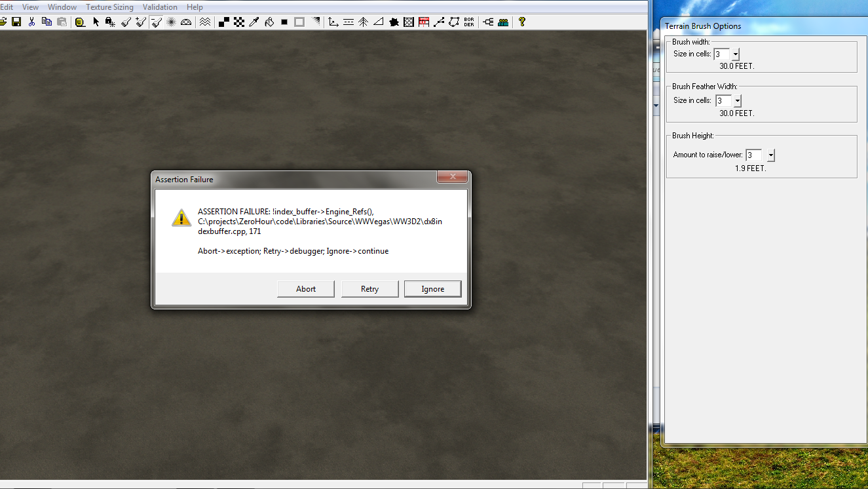This screenshot has height=489, width=868.
Task: Select the water waves tool icon
Action: pyautogui.click(x=205, y=22)
